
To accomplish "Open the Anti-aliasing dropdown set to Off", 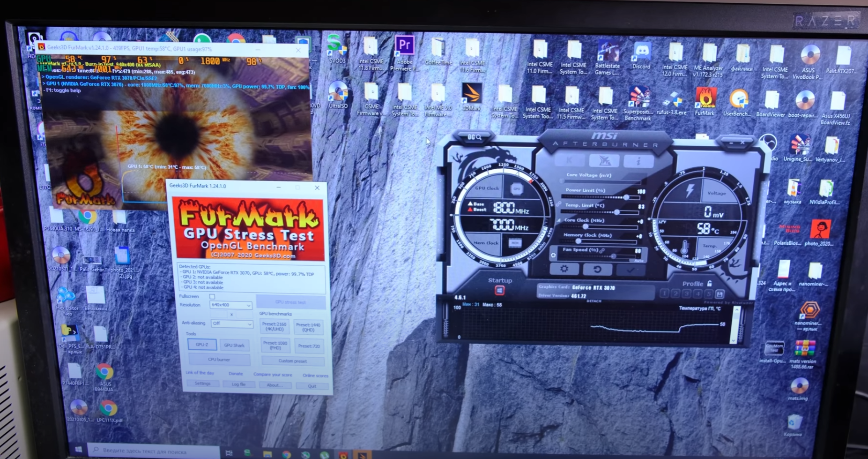I will (231, 324).
